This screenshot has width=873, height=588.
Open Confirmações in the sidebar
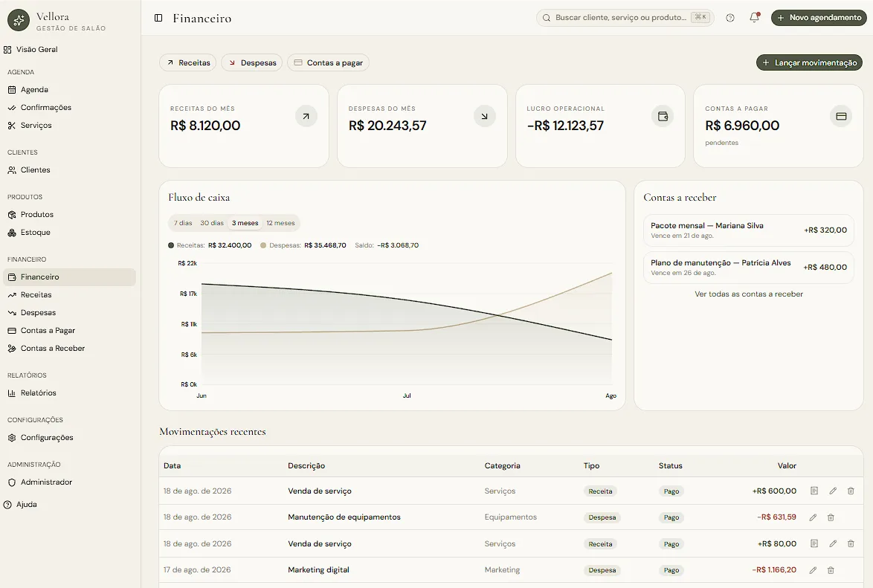click(x=69, y=108)
